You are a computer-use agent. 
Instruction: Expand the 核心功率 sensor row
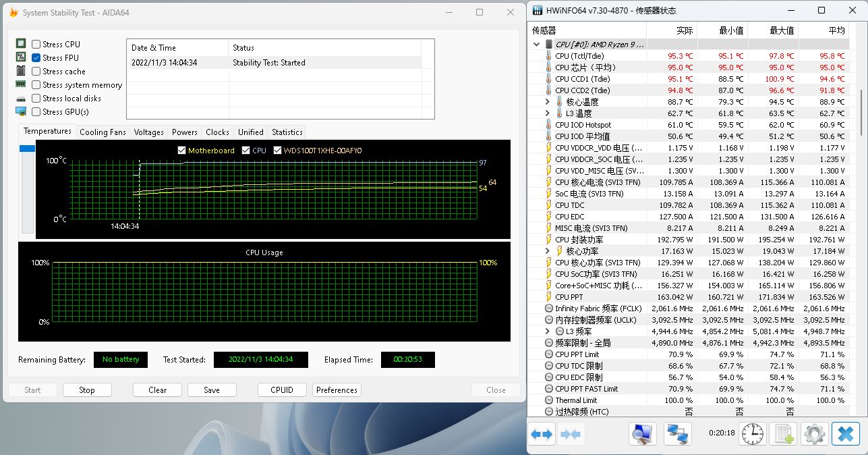[548, 251]
